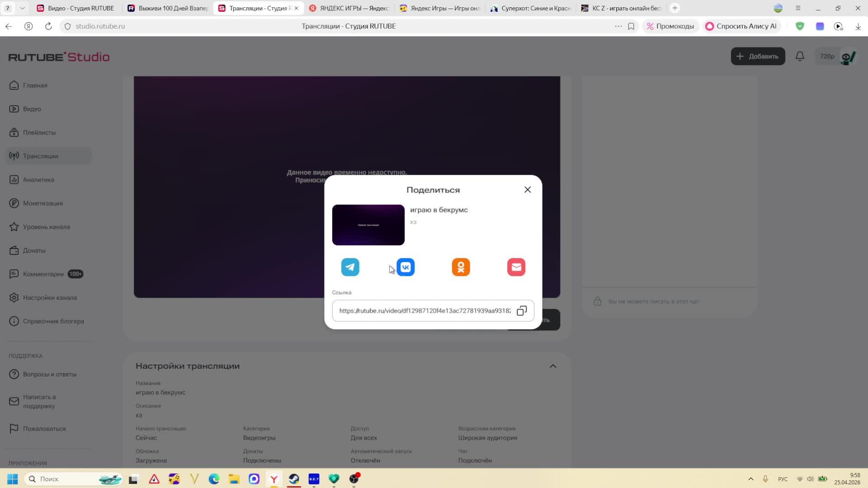Viewport: 868px width, 488px height.
Task: Switch to Видео - Студия RUTUBE tab
Action: tap(76, 8)
